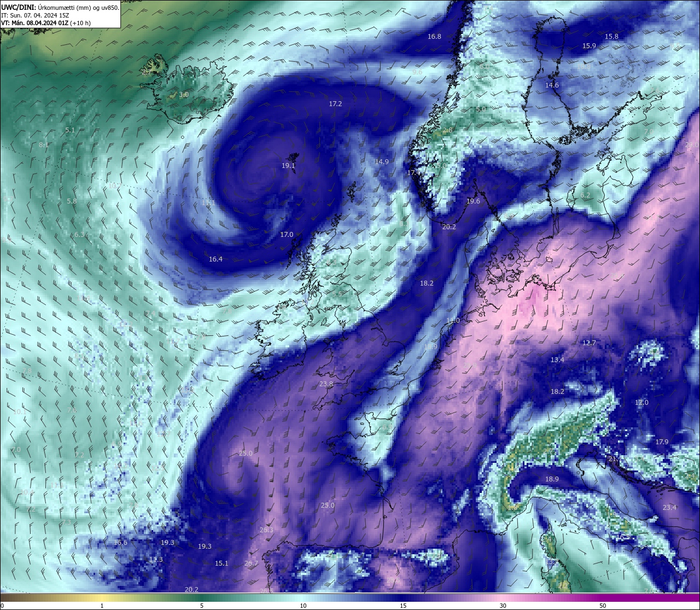Click the 16.8 value on the map
The width and height of the screenshot is (700, 610).
pos(434,36)
